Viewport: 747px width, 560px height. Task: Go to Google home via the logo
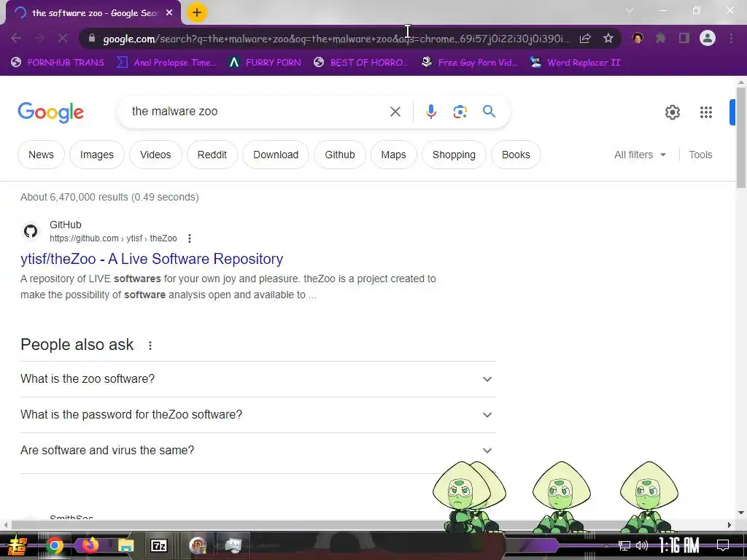(50, 112)
